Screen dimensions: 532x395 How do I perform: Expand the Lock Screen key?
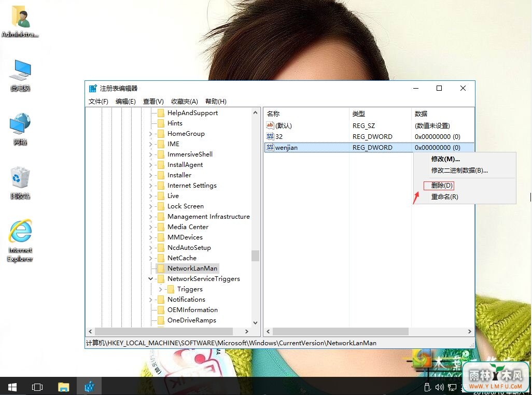click(x=151, y=206)
